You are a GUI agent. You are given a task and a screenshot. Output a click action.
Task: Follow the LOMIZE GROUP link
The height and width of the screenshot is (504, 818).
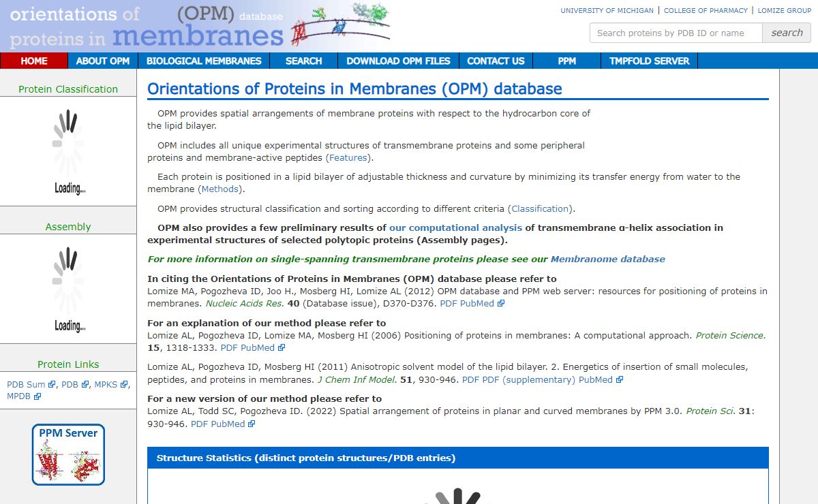pos(785,10)
